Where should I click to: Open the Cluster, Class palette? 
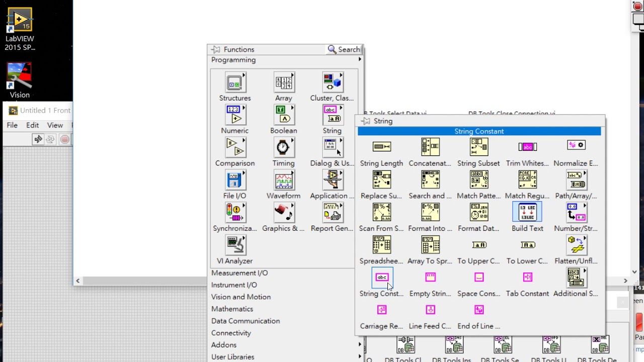[332, 83]
